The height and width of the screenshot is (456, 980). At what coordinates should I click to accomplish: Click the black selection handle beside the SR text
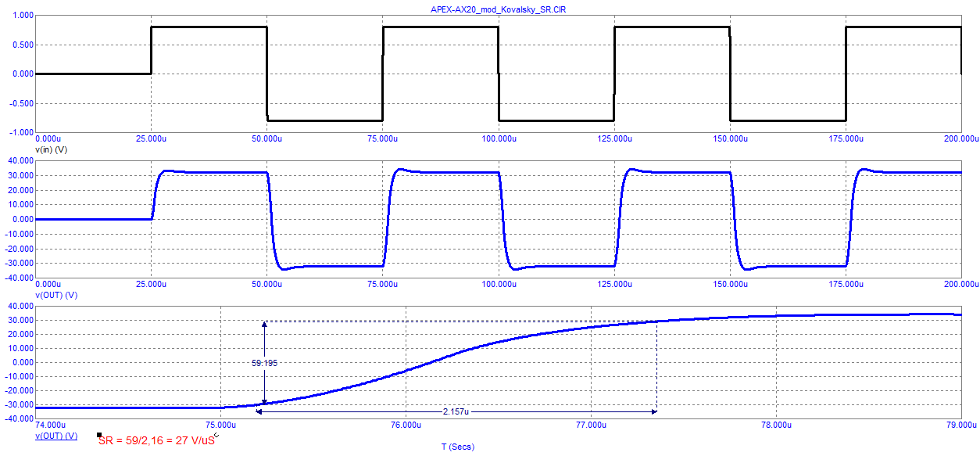point(98,435)
